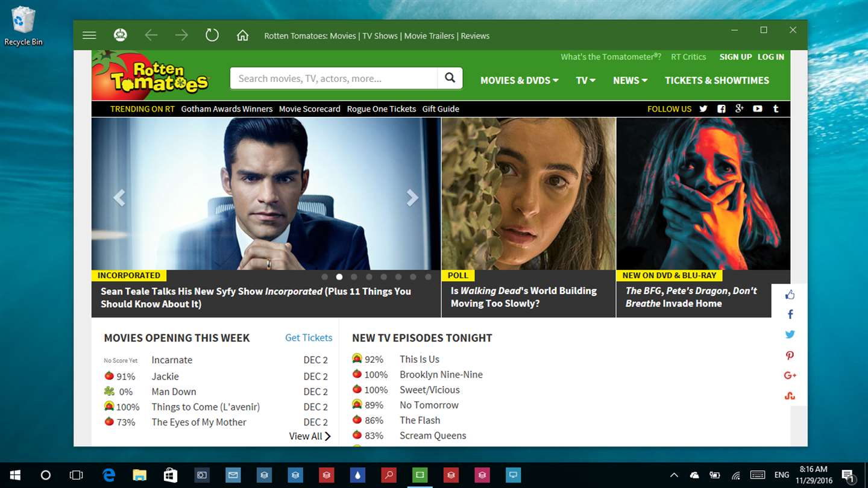Go to the home page icon
The image size is (868, 488).
pyautogui.click(x=243, y=36)
